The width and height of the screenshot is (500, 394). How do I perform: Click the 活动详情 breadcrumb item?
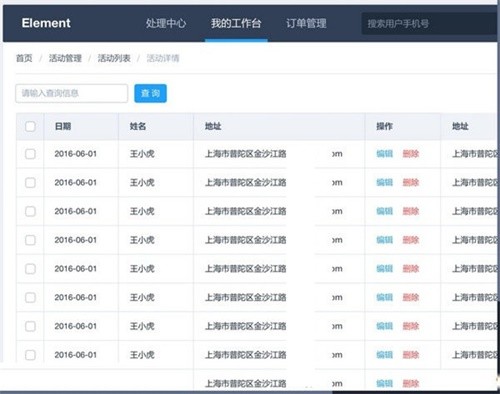pyautogui.click(x=163, y=58)
